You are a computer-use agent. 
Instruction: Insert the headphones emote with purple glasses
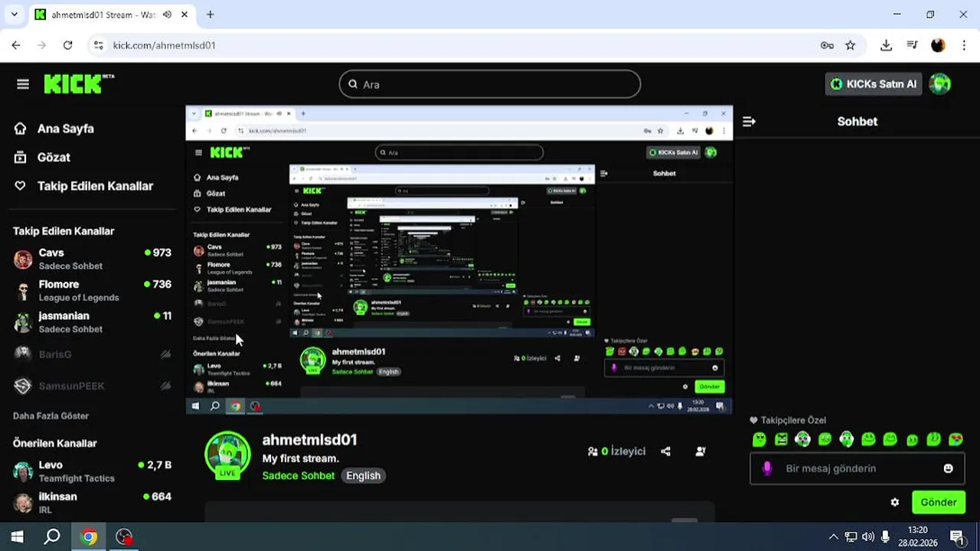[x=802, y=439]
